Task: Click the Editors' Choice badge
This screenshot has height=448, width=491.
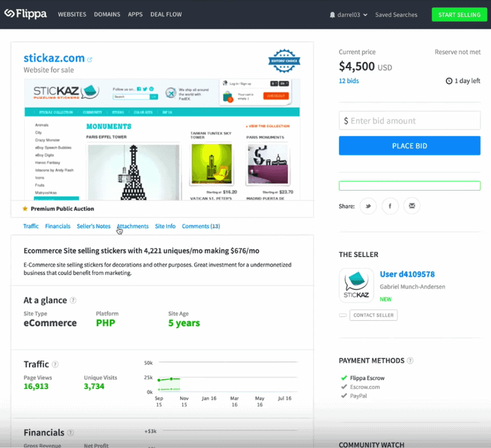Action: pyautogui.click(x=284, y=61)
